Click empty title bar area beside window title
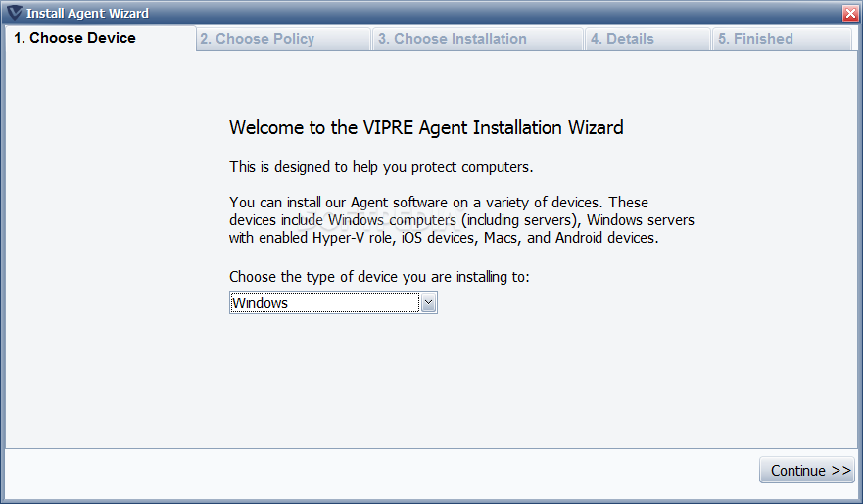This screenshot has width=863, height=504. click(x=490, y=14)
